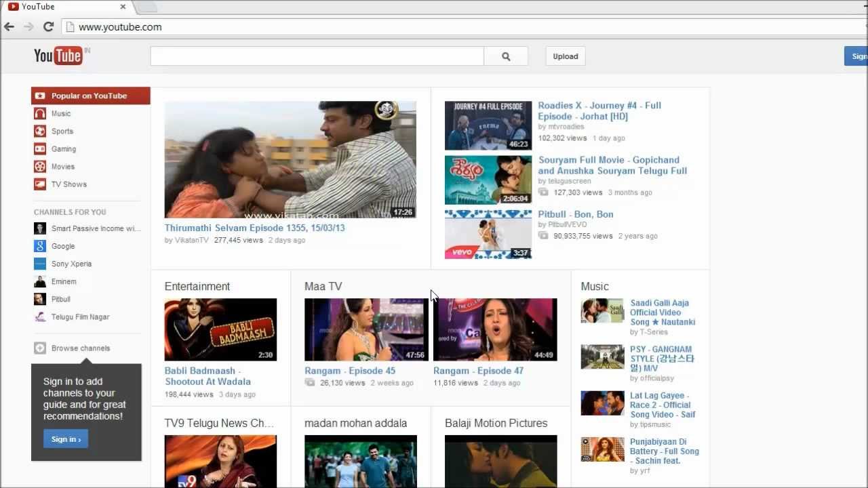Reload the page with refresh icon
This screenshot has width=868, height=488.
48,27
